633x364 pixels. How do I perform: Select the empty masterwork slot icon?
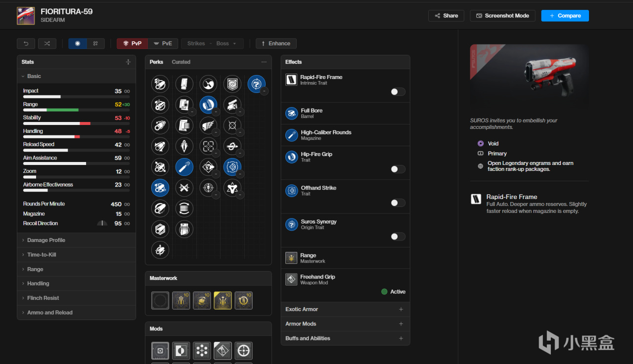pyautogui.click(x=160, y=300)
